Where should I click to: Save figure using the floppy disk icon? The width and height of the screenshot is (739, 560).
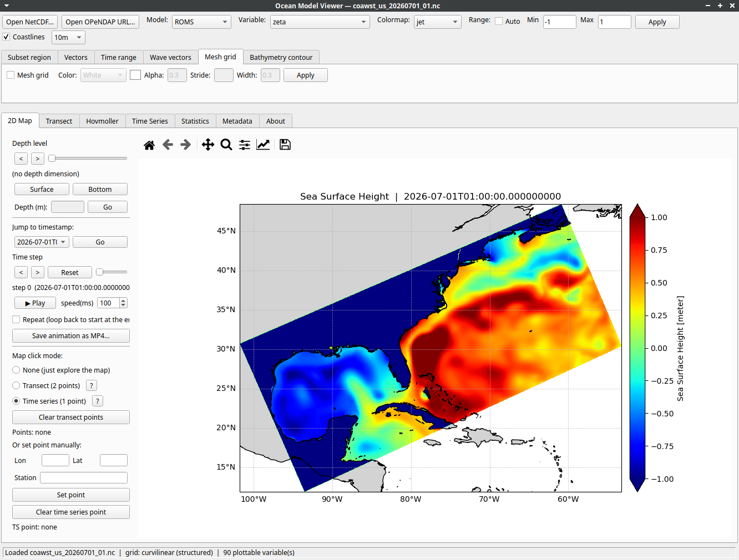[285, 145]
